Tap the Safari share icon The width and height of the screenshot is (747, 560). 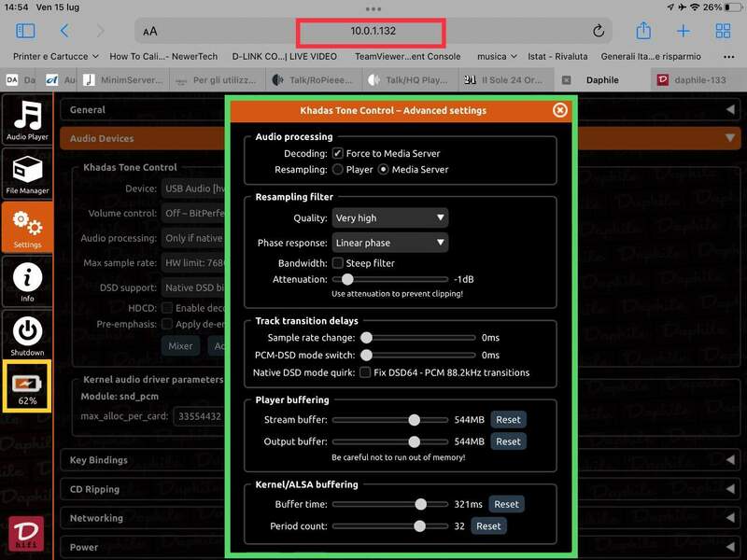643,32
